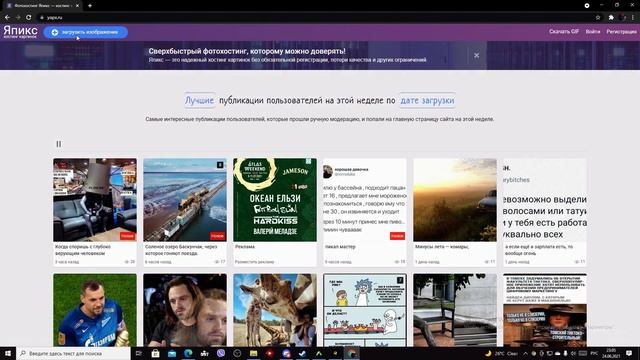Image resolution: width=640 pixels, height=360 pixels.
Task: Launch Microsoft Edge from the taskbar
Action: coord(188,353)
